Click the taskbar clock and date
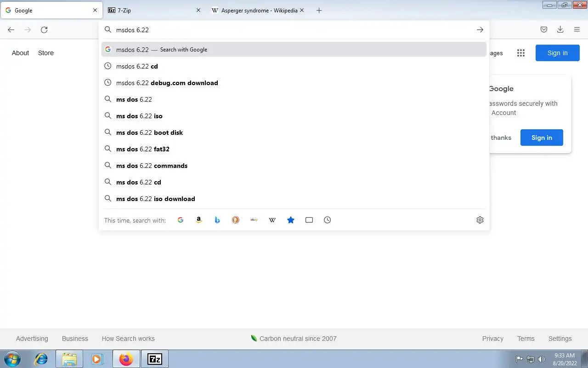This screenshot has height=368, width=588. pyautogui.click(x=565, y=359)
